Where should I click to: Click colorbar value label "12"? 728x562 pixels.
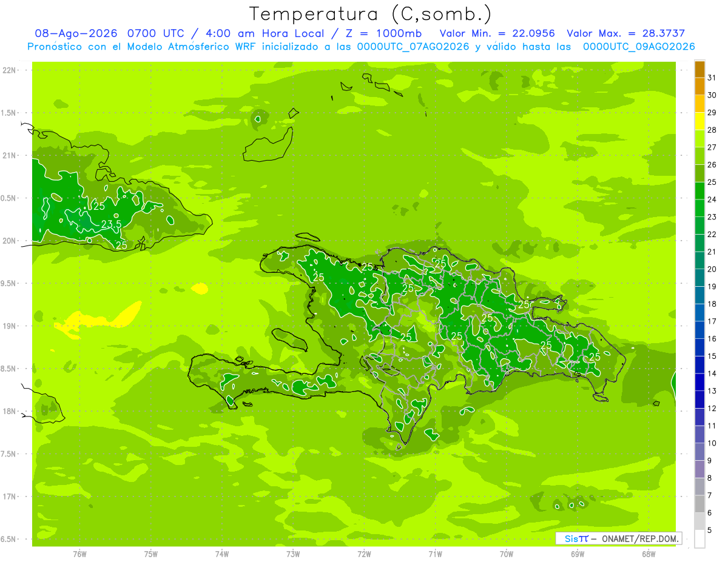[712, 408]
